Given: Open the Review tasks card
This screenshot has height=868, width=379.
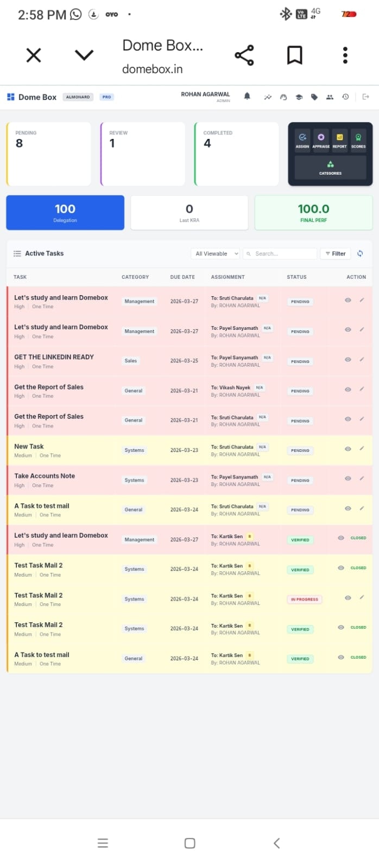Looking at the screenshot, I should [143, 154].
